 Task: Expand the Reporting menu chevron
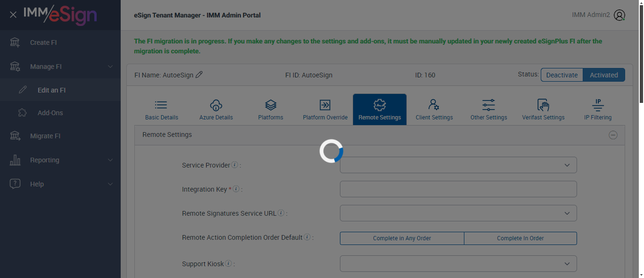pos(110,160)
